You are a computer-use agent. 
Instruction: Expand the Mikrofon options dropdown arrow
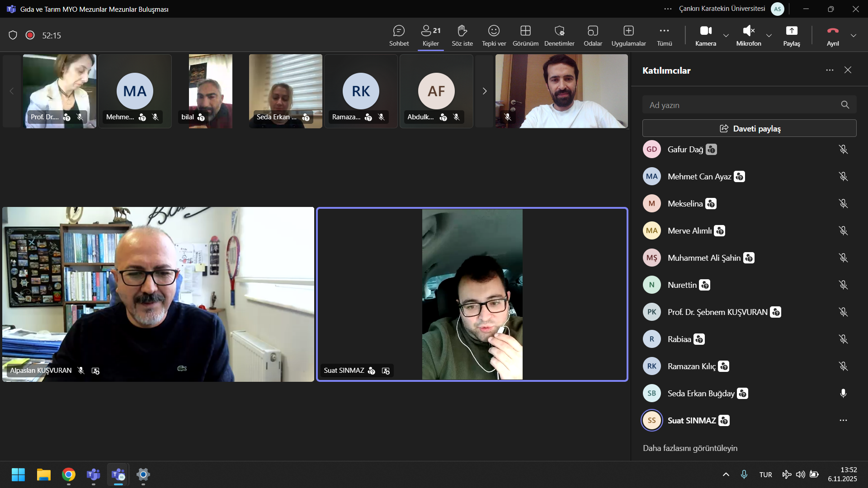[x=769, y=35]
